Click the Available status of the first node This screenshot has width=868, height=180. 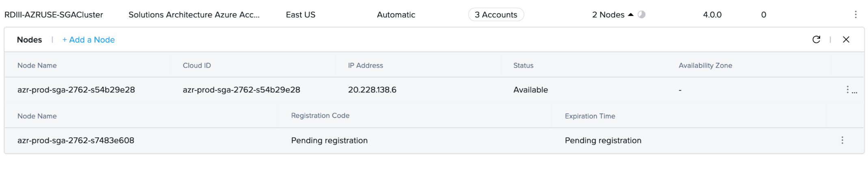click(530, 90)
